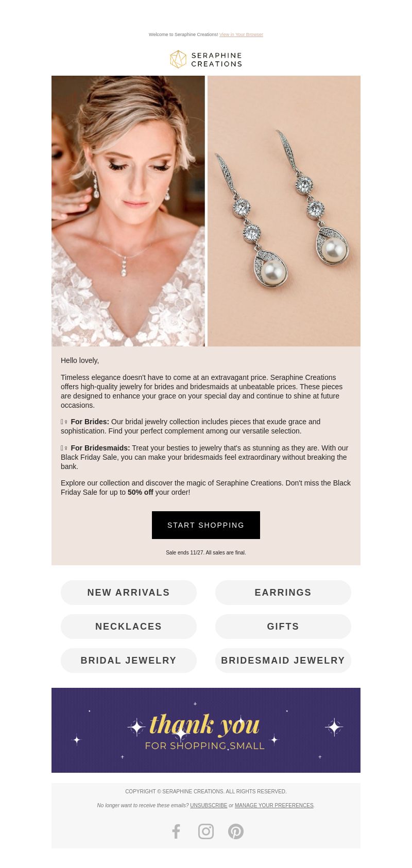Screen dimensions: 412x868
Task: Click the For Bridesmaids bold heading
Action: coord(100,448)
